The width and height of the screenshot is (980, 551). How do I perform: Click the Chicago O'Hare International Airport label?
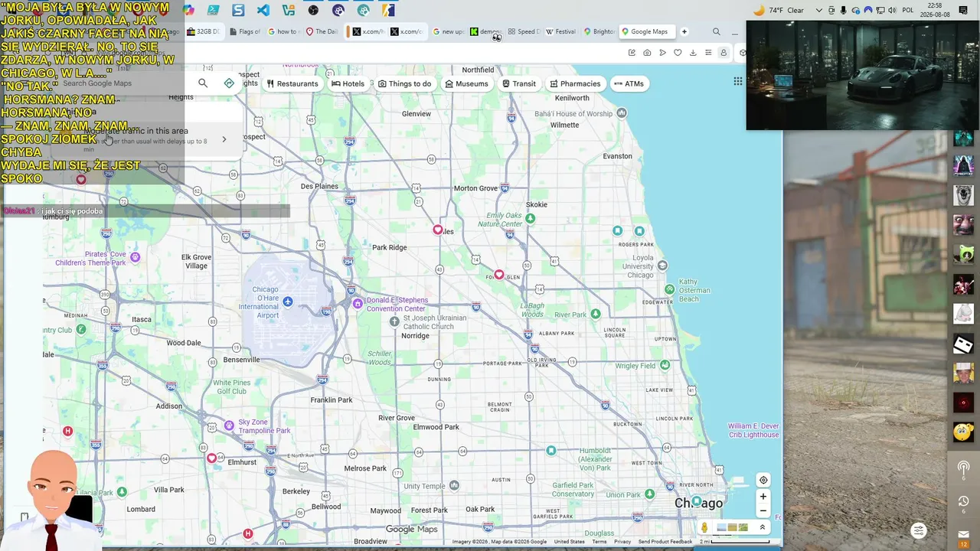point(259,302)
